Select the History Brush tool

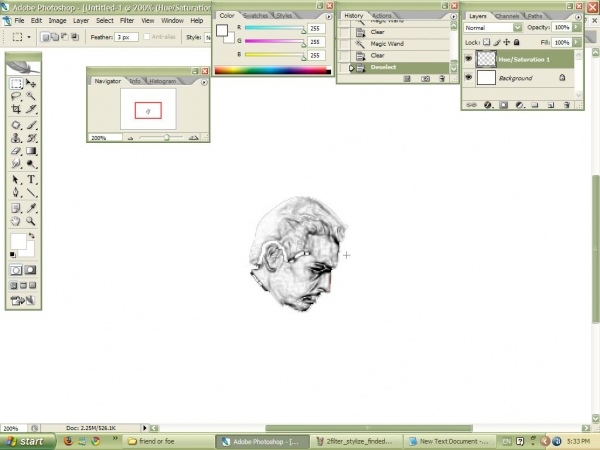[31, 138]
